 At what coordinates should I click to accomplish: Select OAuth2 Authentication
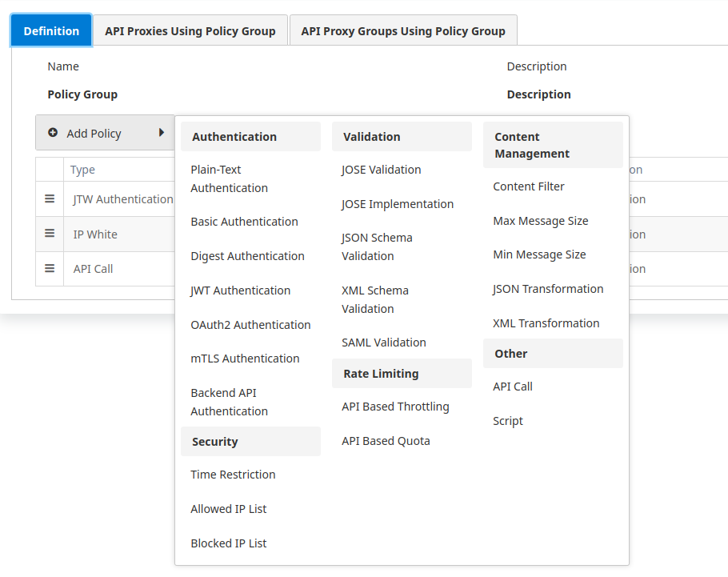[250, 324]
